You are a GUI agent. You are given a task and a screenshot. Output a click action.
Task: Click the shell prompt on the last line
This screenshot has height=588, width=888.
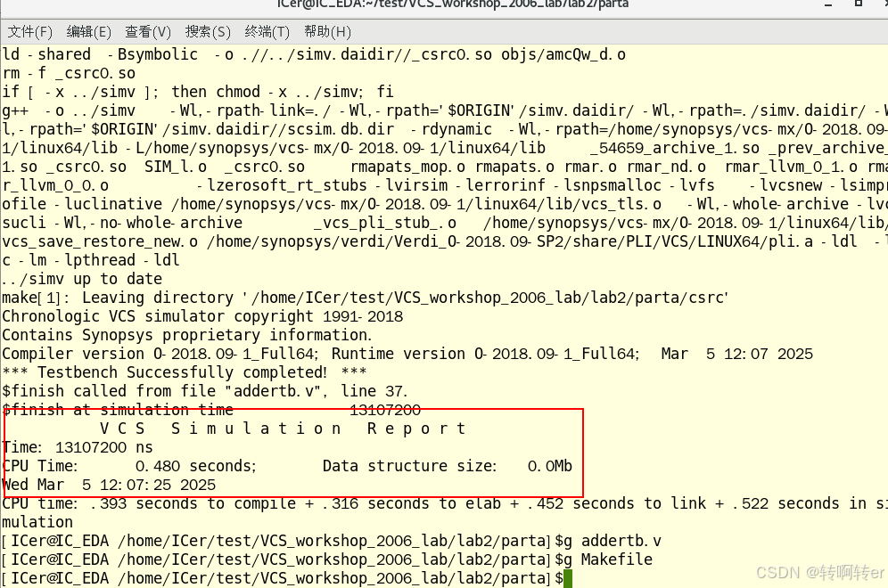[267, 577]
